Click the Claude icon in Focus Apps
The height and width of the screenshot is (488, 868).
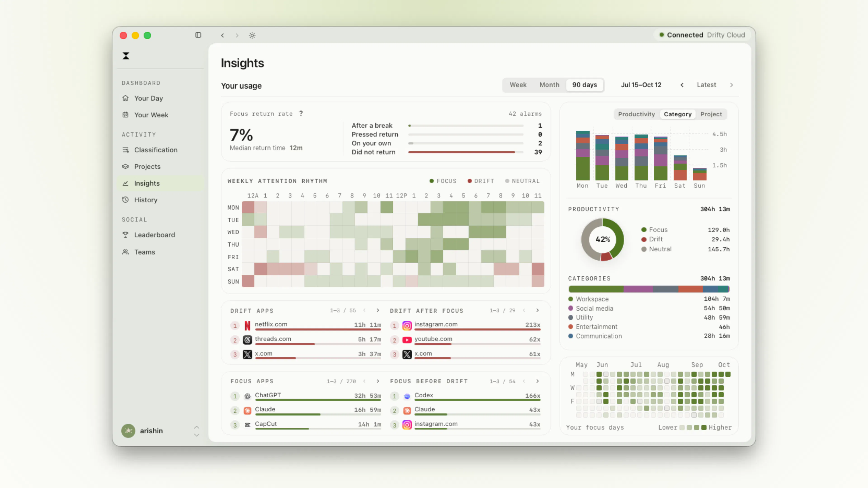click(247, 411)
